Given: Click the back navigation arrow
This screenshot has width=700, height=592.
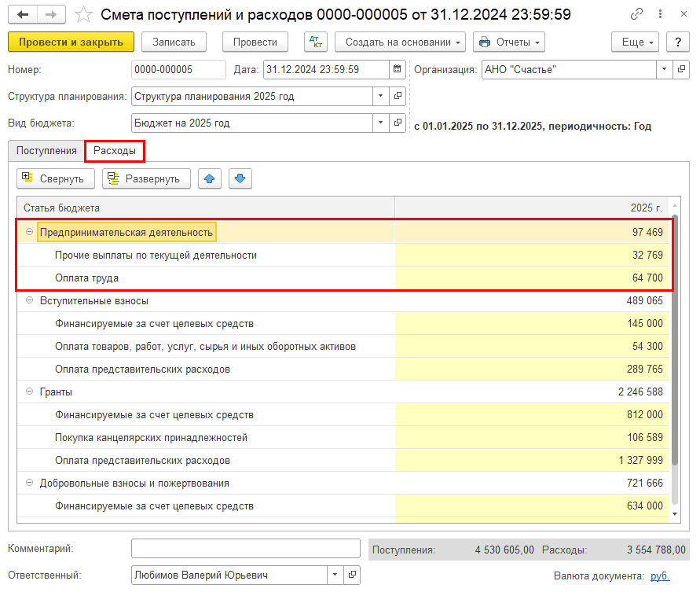Looking at the screenshot, I should [x=23, y=15].
